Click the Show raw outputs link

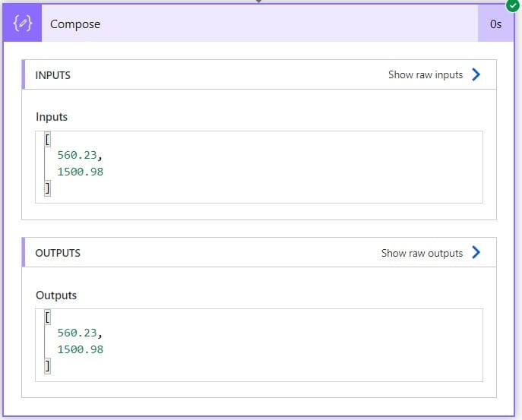point(422,253)
